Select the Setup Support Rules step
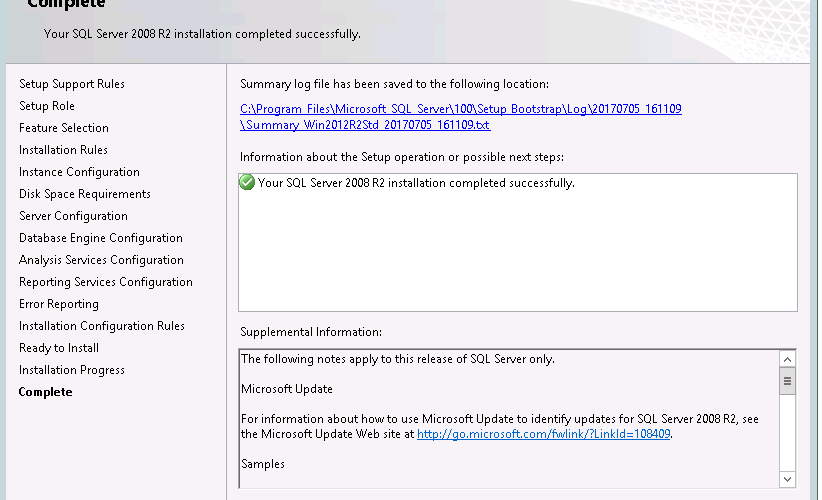This screenshot has height=500, width=822. click(72, 84)
